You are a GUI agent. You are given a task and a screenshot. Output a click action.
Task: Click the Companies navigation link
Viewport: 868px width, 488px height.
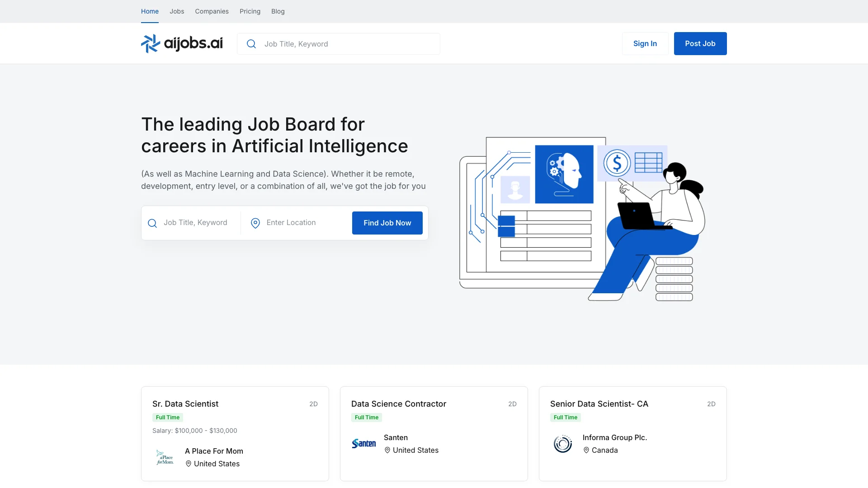[212, 11]
